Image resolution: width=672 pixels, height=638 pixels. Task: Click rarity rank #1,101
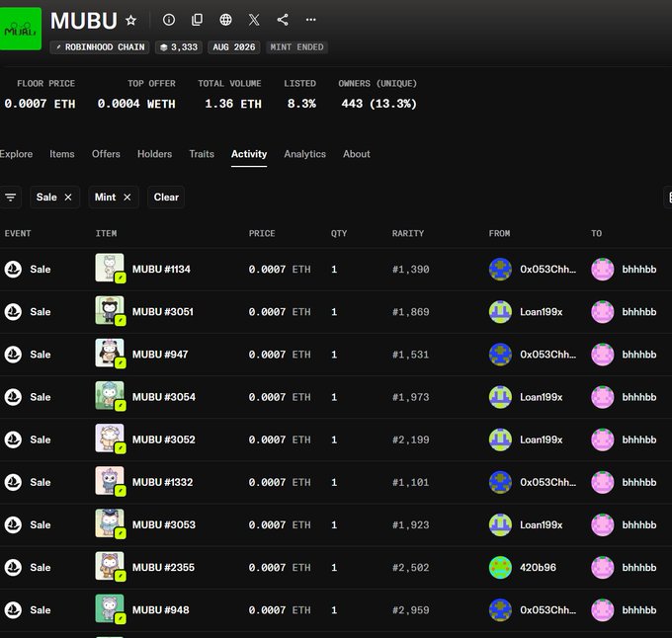410,482
